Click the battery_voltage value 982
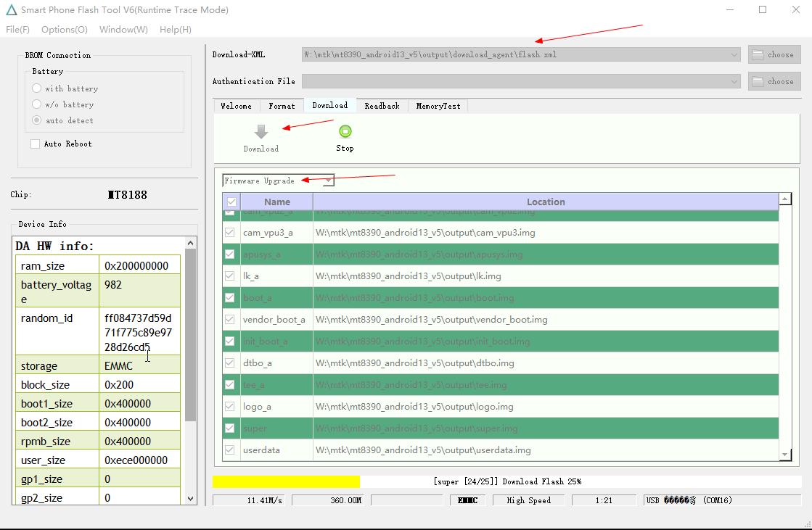The width and height of the screenshot is (812, 530). pos(113,285)
